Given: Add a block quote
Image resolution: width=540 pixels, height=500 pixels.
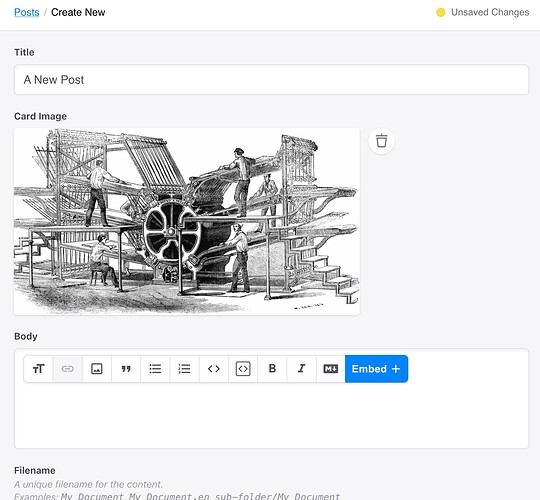Looking at the screenshot, I should pos(126,369).
